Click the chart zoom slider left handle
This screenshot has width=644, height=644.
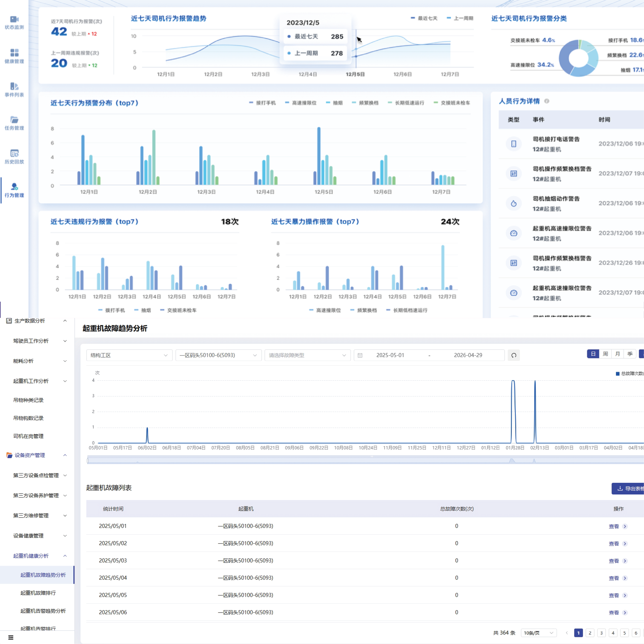pyautogui.click(x=88, y=461)
